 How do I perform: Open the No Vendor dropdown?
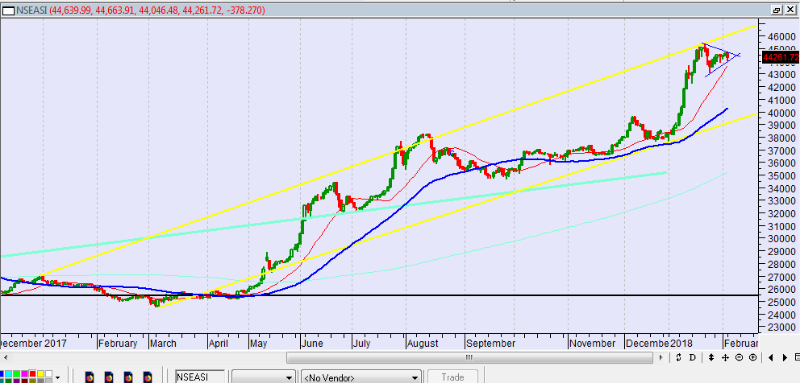361,377
